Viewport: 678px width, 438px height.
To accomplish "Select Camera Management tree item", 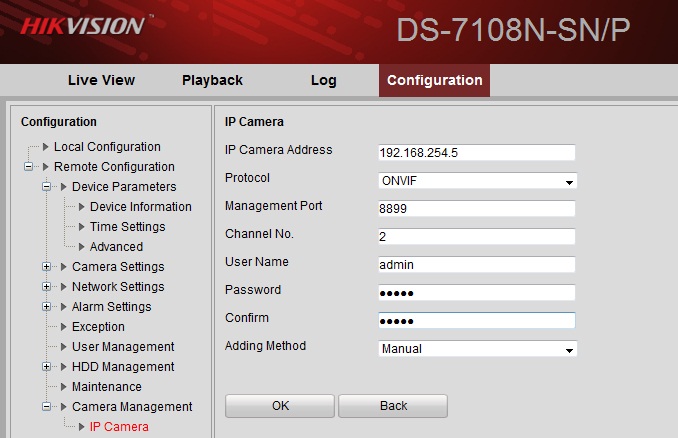I will (x=132, y=406).
